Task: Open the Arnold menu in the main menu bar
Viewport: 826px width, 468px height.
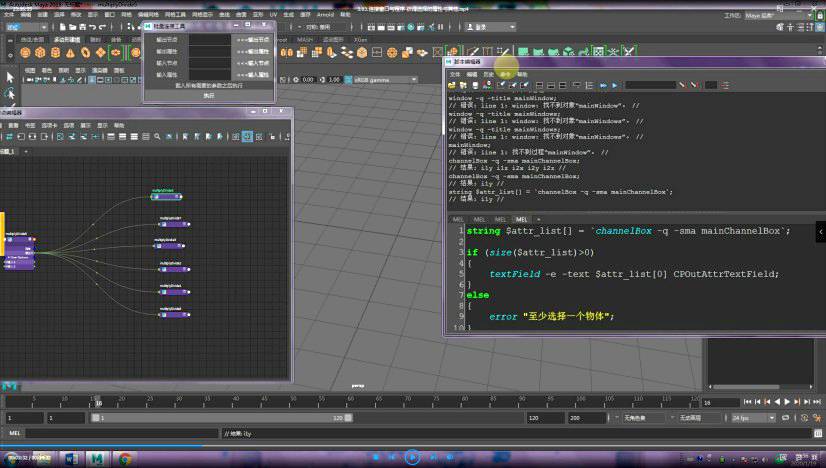Action: click(x=325, y=15)
